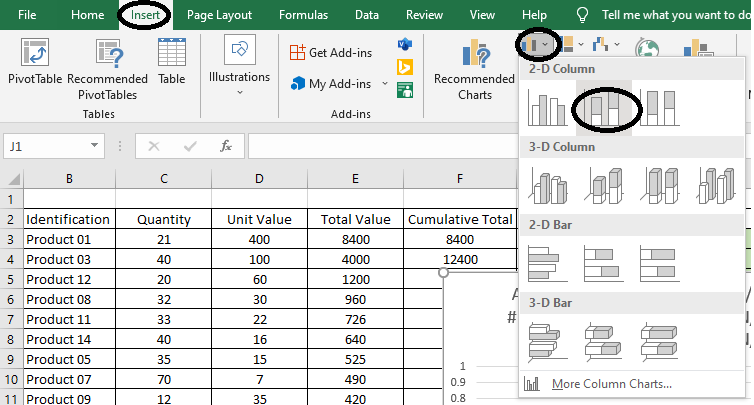
Task: Choose 3-D 100% Stacked Column chart
Action: click(660, 185)
